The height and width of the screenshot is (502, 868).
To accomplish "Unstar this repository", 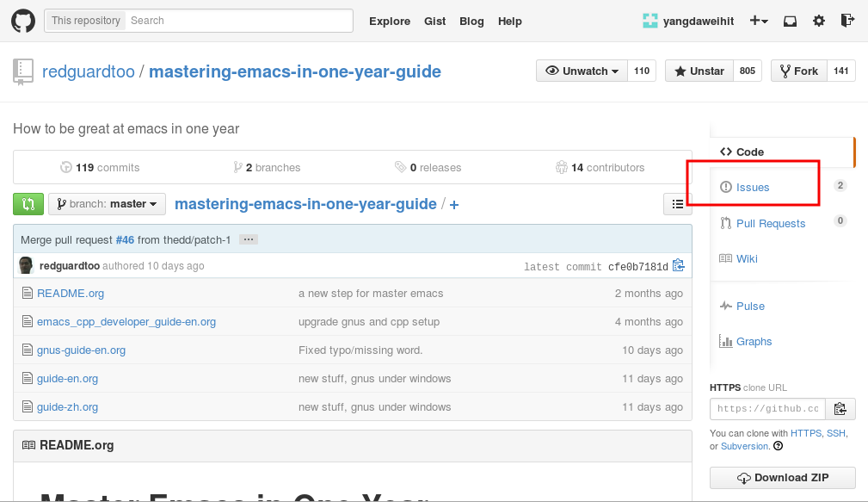I will coord(699,71).
